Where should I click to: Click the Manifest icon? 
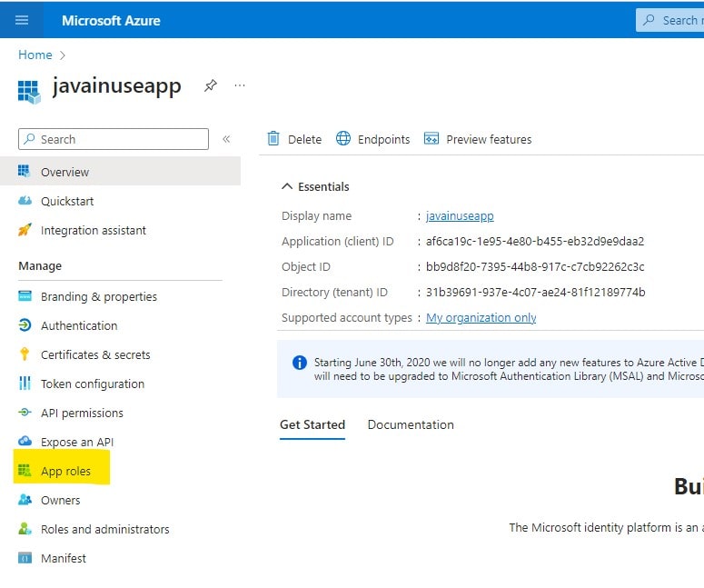25,558
